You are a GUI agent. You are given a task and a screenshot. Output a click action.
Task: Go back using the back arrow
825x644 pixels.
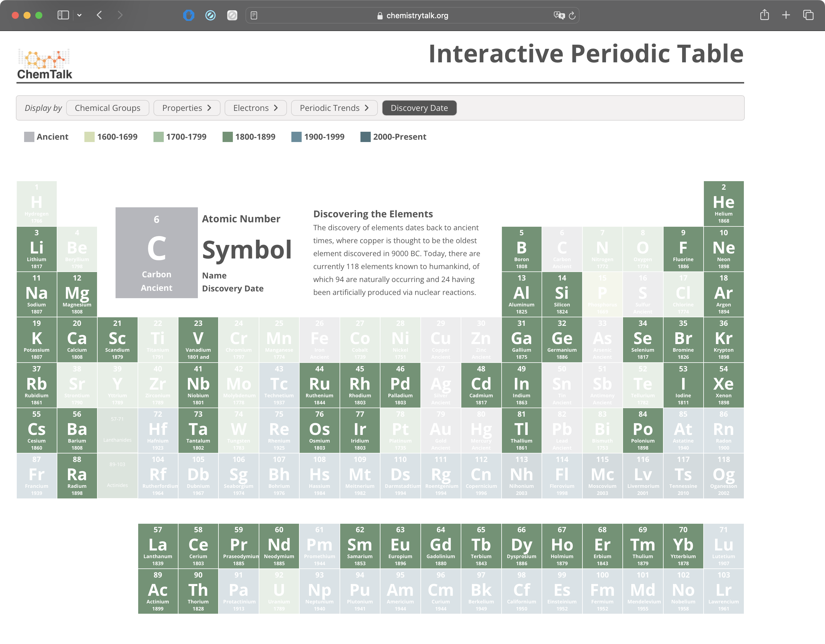click(99, 15)
